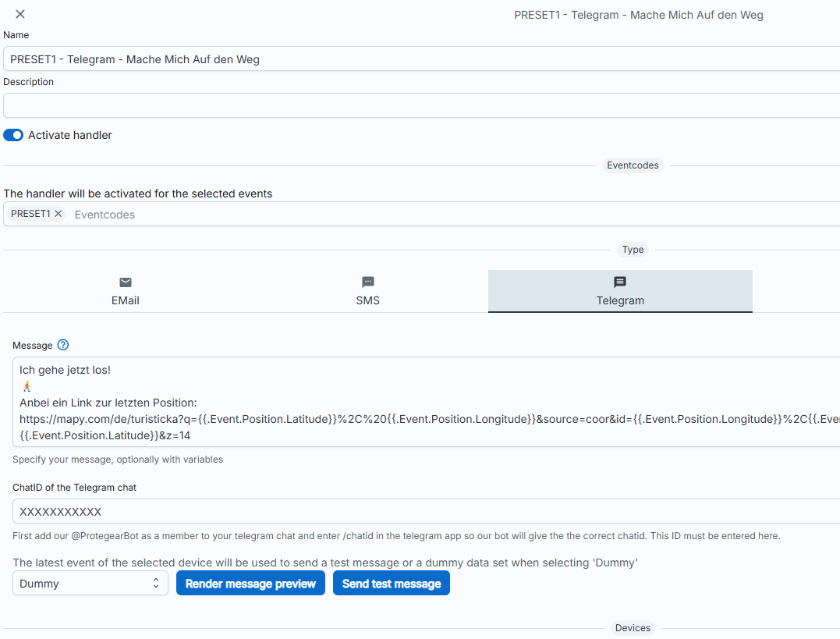Click the Telegram chat icon
This screenshot has height=639, width=840.
620,282
